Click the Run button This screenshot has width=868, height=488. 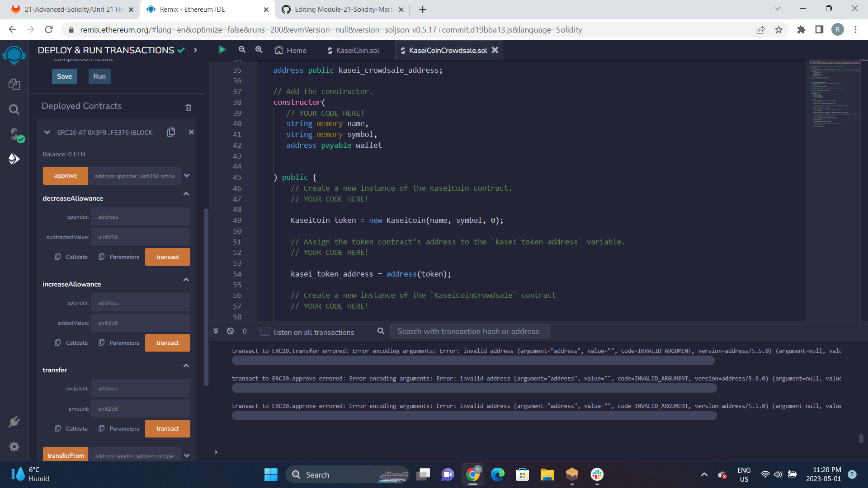pyautogui.click(x=99, y=76)
